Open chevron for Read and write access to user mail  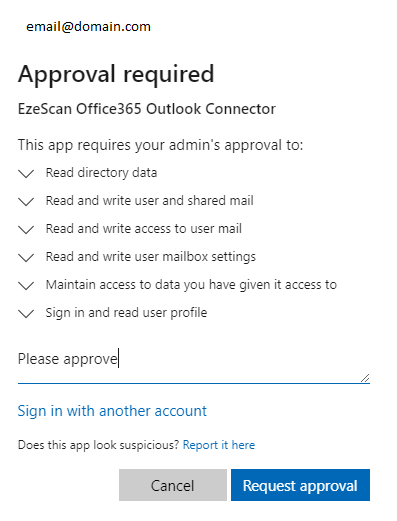point(26,230)
